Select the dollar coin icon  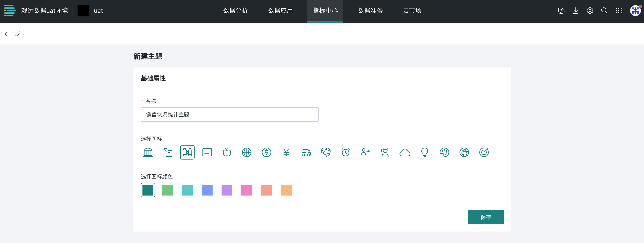coord(266,152)
